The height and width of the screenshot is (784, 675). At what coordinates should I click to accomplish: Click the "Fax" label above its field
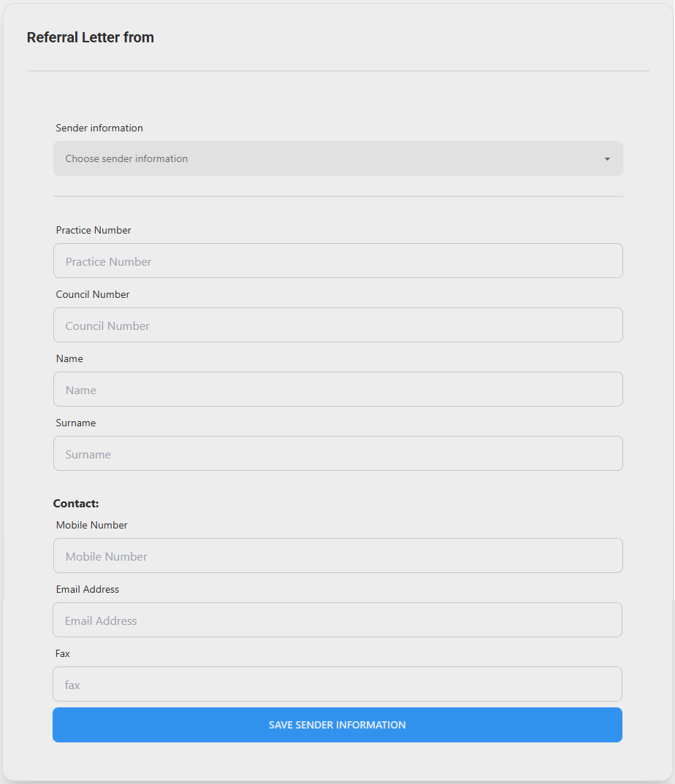(63, 653)
